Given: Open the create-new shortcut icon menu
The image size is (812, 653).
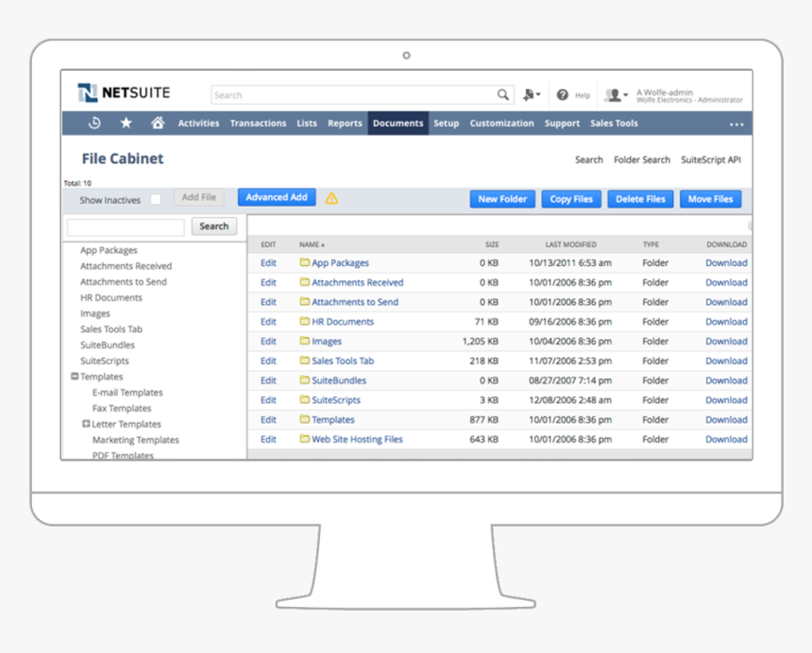Looking at the screenshot, I should 532,94.
